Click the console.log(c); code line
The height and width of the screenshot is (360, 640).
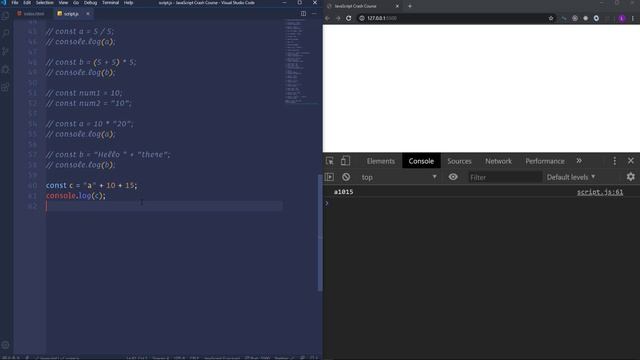[76, 196]
